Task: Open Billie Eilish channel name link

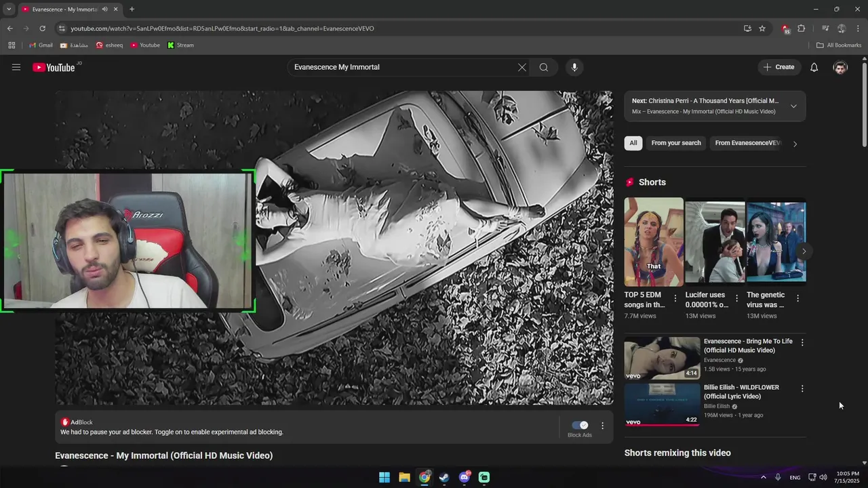Action: (717, 407)
